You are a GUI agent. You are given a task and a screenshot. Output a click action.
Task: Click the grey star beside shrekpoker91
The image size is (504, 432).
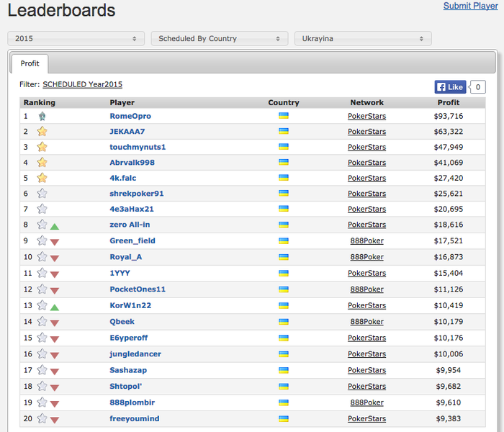[42, 193]
